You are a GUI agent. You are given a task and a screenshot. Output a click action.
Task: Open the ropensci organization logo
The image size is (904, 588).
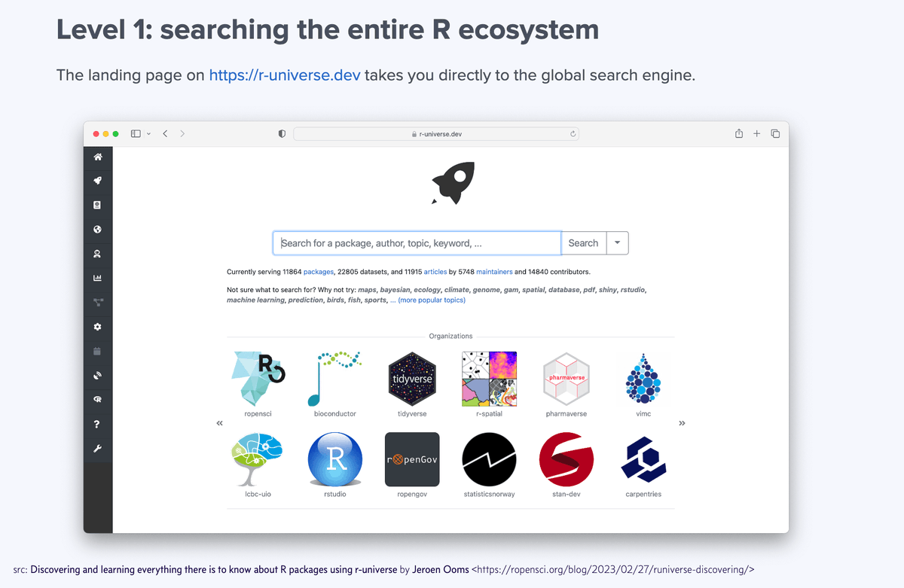(258, 378)
